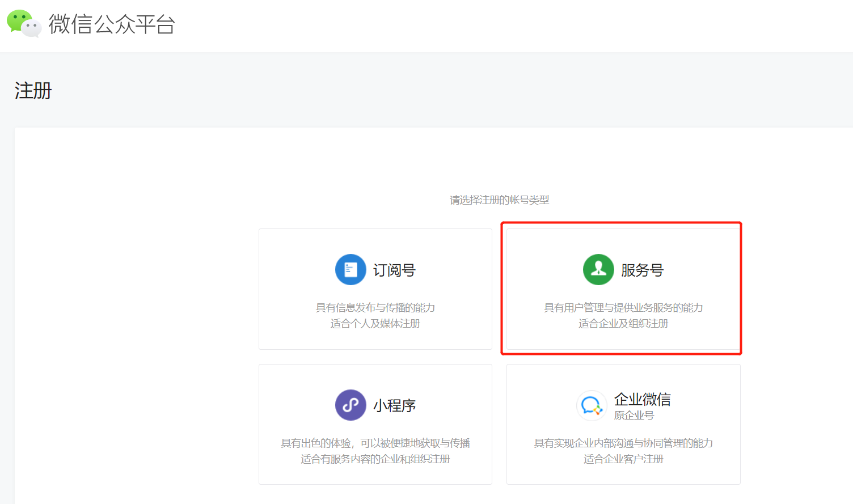Click the purple 小程序 icon

click(351, 405)
